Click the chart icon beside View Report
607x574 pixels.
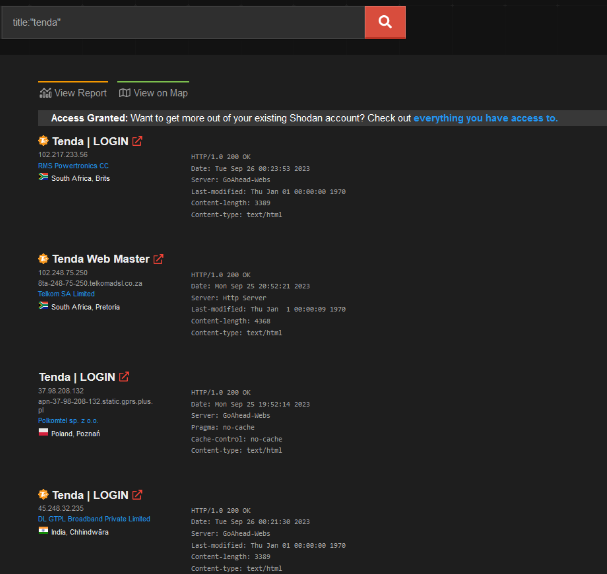tap(45, 93)
